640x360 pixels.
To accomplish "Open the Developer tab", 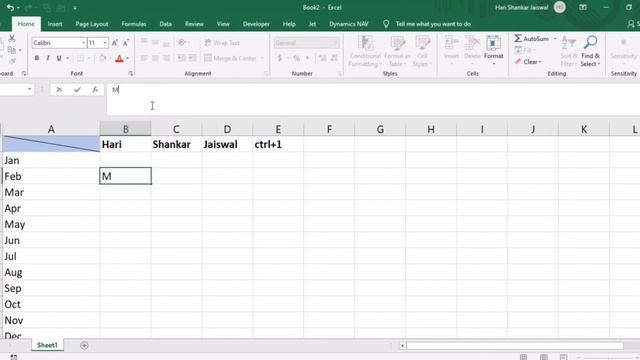I will (x=256, y=24).
